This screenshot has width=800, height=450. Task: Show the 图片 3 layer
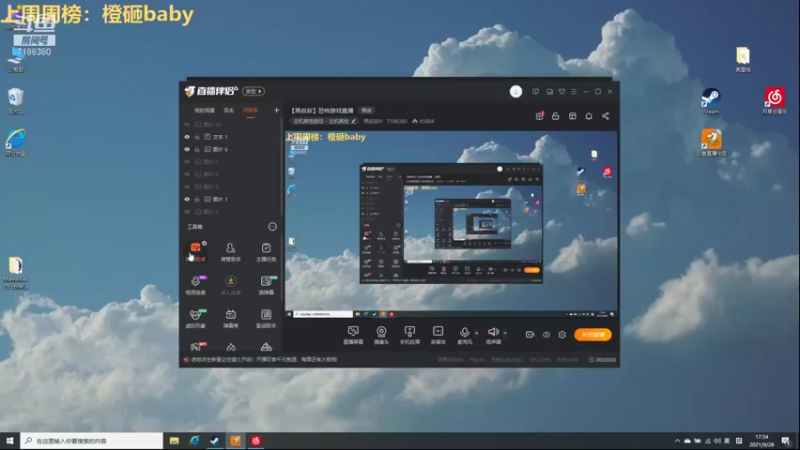click(187, 187)
